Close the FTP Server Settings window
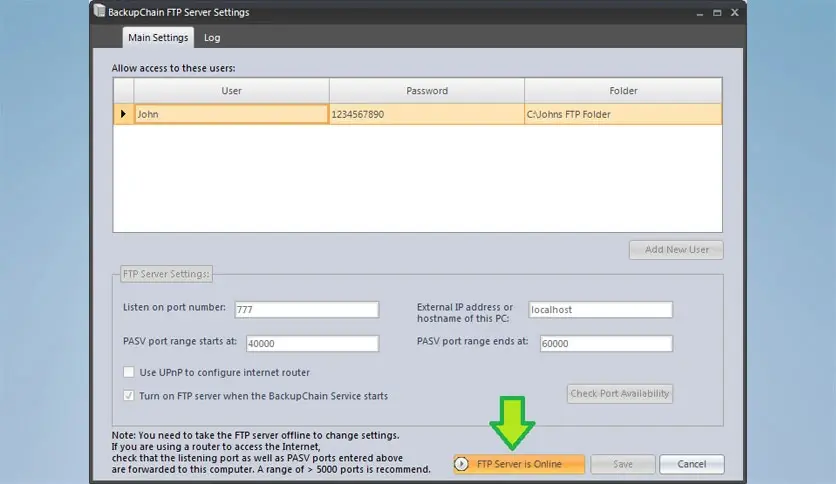The image size is (836, 484). (735, 12)
